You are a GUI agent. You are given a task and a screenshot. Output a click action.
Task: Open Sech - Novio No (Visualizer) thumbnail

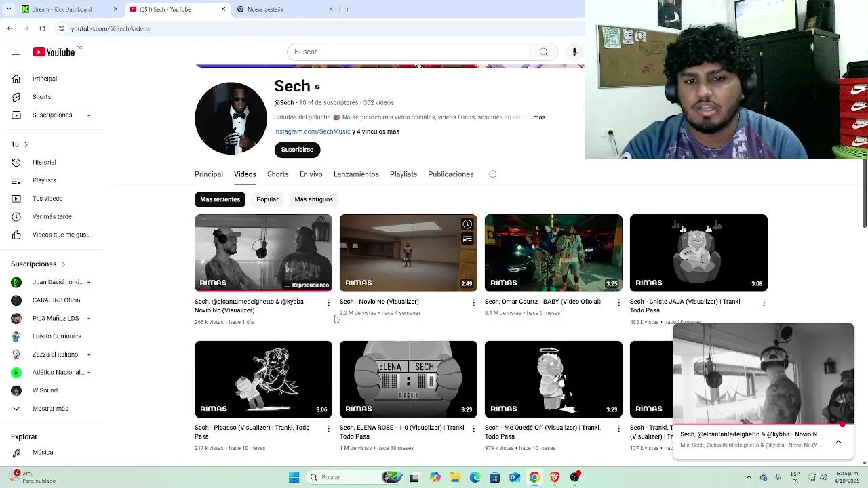click(x=408, y=253)
